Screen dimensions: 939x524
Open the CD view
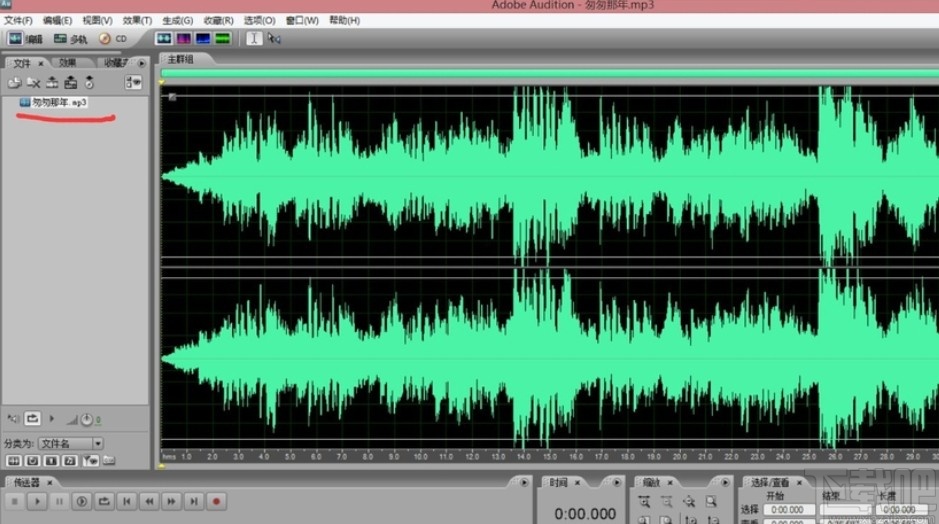[x=113, y=39]
